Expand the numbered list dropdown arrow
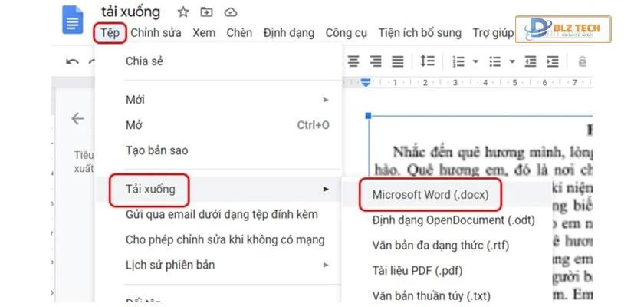Viewport: 644px width, 307px height. (x=475, y=61)
